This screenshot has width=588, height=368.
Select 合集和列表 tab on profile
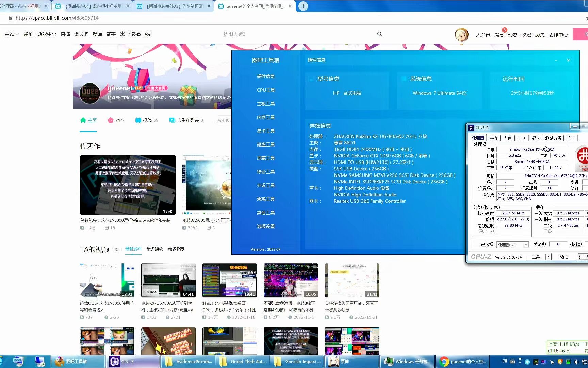tap(186, 120)
